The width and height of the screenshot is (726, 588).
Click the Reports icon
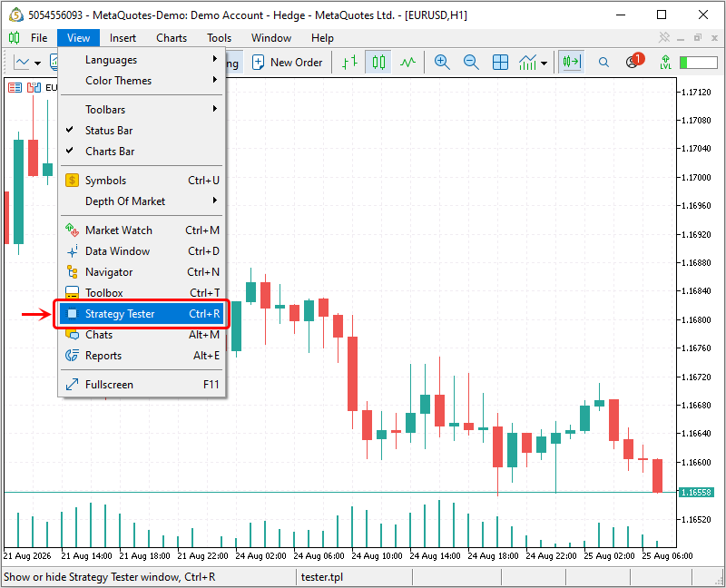click(x=73, y=356)
